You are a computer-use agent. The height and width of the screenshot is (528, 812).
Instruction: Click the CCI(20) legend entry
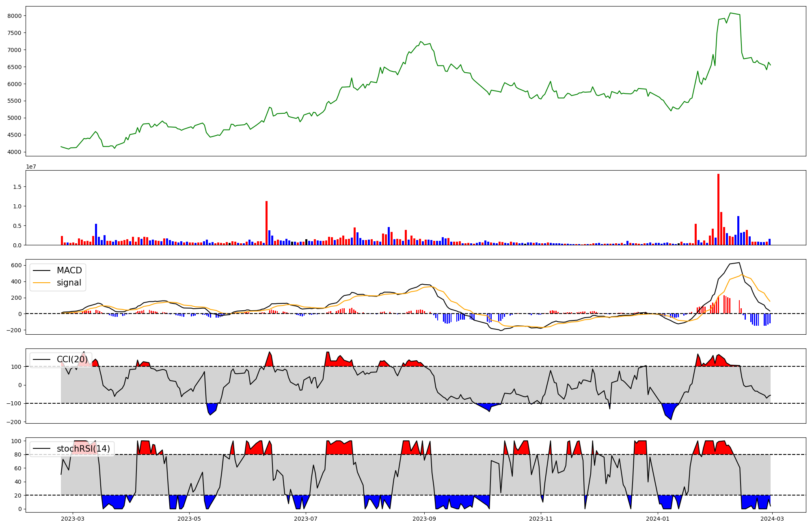click(x=72, y=359)
